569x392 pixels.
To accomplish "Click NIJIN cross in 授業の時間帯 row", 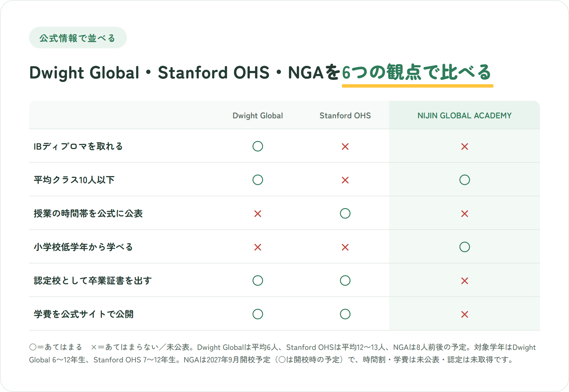I will pos(465,214).
